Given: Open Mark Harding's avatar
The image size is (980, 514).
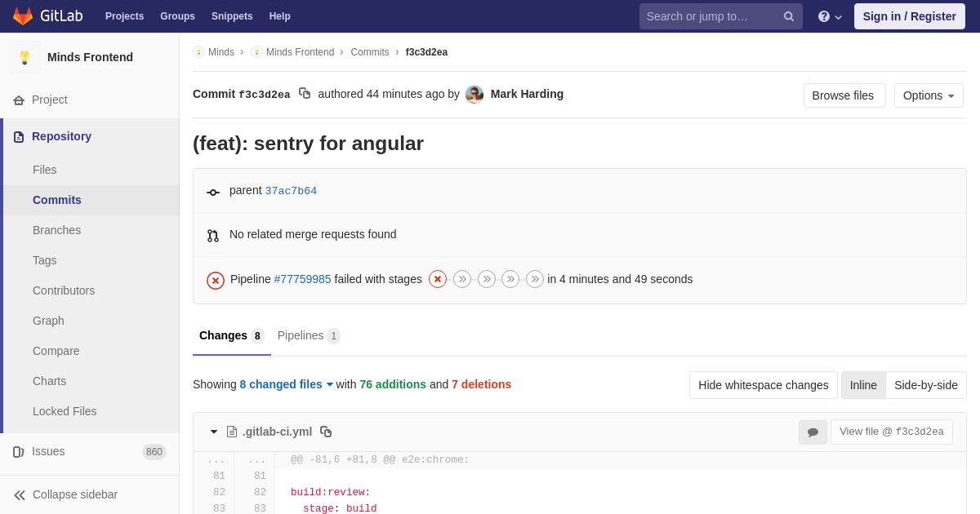Looking at the screenshot, I should (474, 95).
